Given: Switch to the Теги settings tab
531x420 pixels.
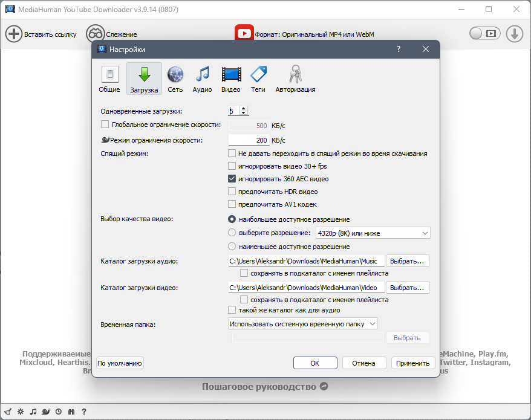Looking at the screenshot, I should click(x=258, y=79).
